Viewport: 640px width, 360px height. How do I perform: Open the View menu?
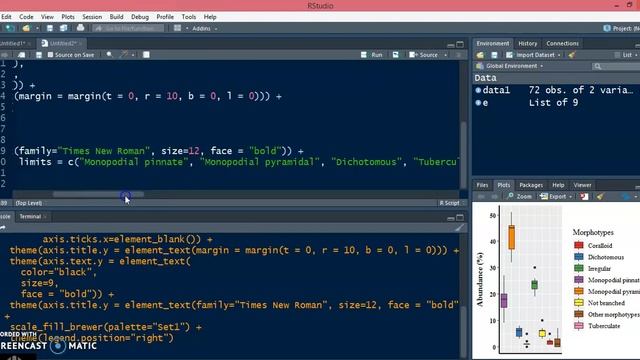[x=47, y=17]
